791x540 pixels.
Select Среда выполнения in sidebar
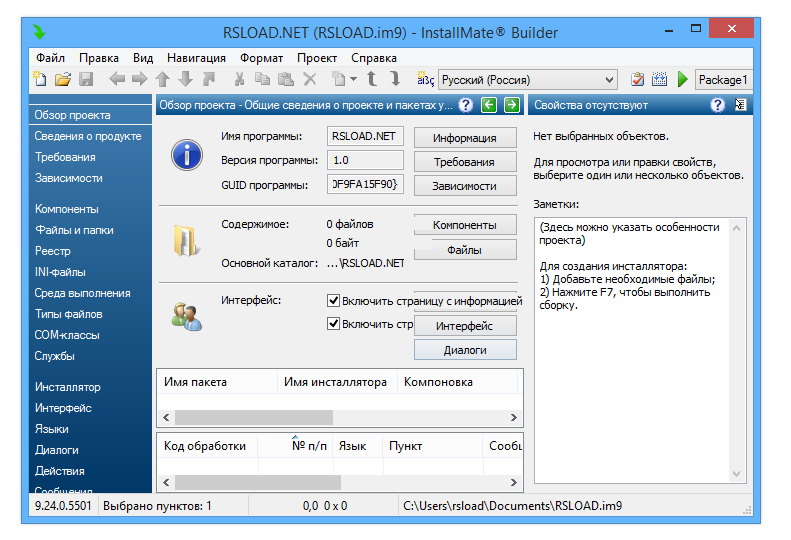click(x=82, y=293)
